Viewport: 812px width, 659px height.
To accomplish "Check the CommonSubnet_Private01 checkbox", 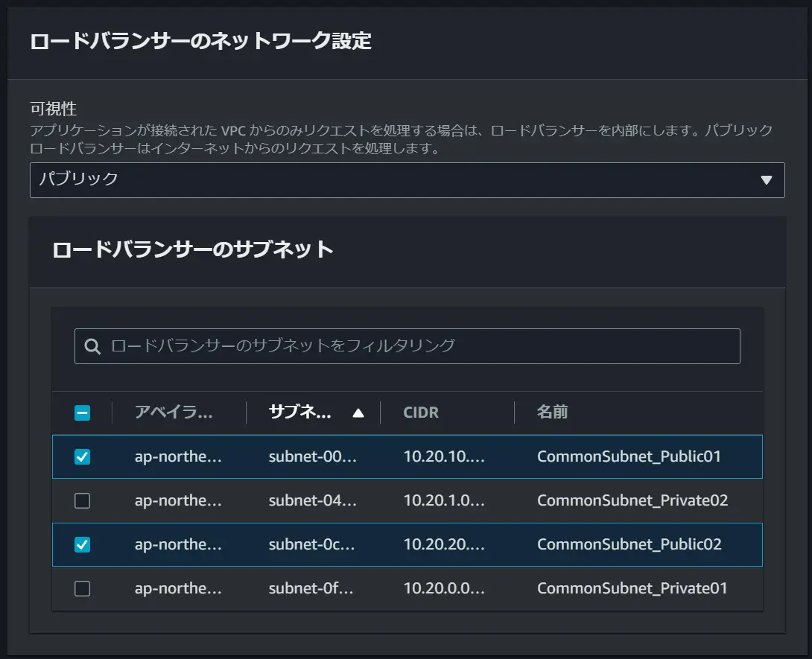I will point(83,588).
